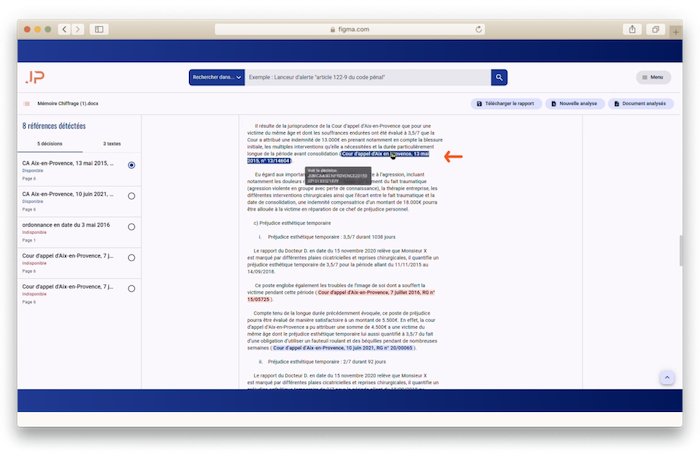The width and height of the screenshot is (700, 458).
Task: Switch to the "3 textes" tab
Action: click(x=112, y=144)
